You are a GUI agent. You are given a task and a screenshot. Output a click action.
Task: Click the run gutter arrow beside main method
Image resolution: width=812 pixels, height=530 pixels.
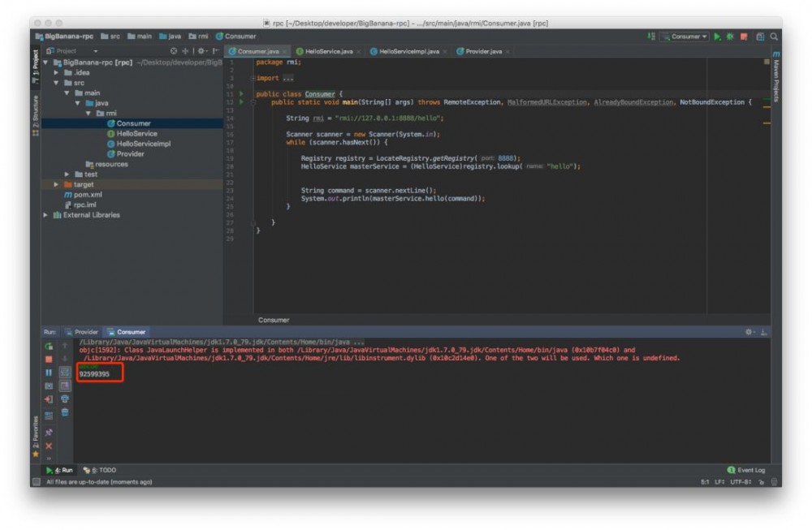coord(241,102)
